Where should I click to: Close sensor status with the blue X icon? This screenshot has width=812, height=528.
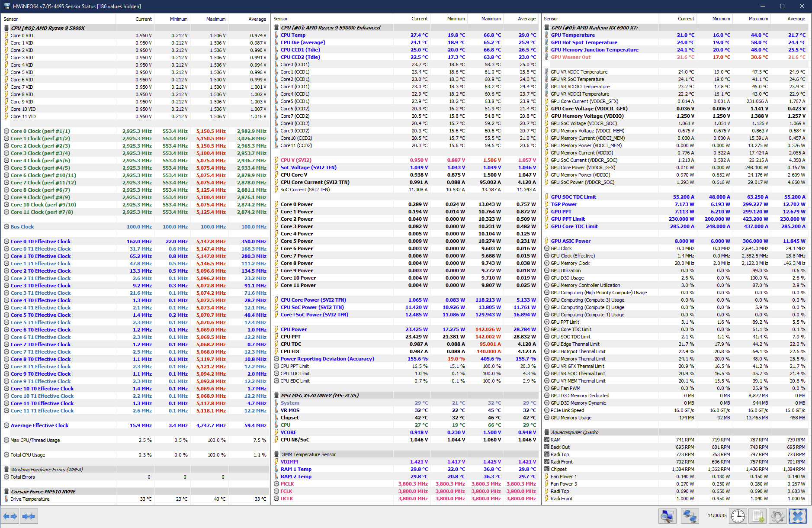point(798,516)
